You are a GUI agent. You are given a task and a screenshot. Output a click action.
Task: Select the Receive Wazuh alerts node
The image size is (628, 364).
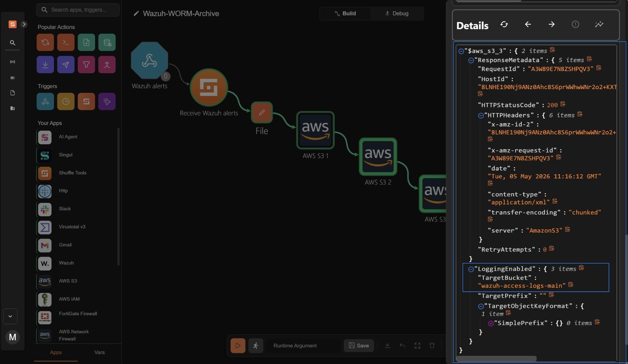(x=209, y=87)
